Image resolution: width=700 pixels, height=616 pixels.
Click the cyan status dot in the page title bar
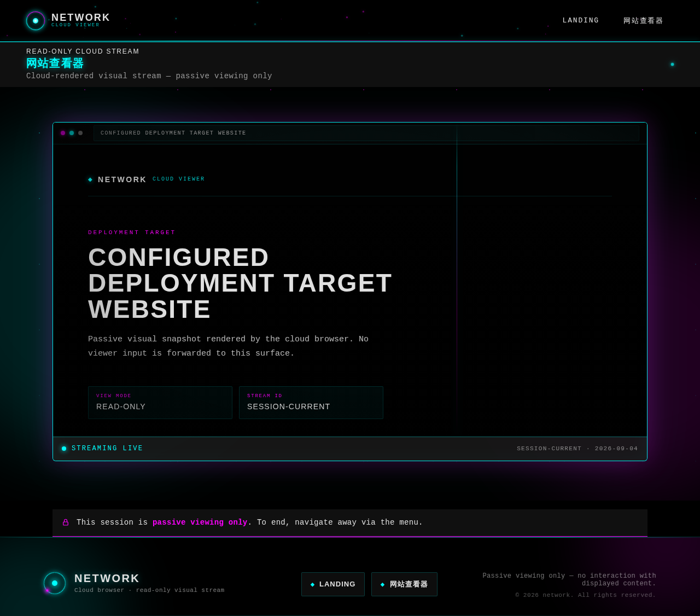[673, 65]
